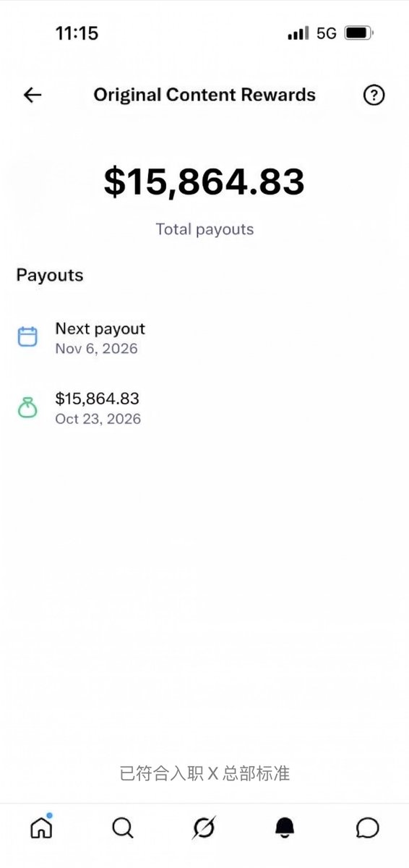Viewport: 409px width, 868px height.
Task: Click the Nov 6, 2026 date text
Action: point(96,349)
